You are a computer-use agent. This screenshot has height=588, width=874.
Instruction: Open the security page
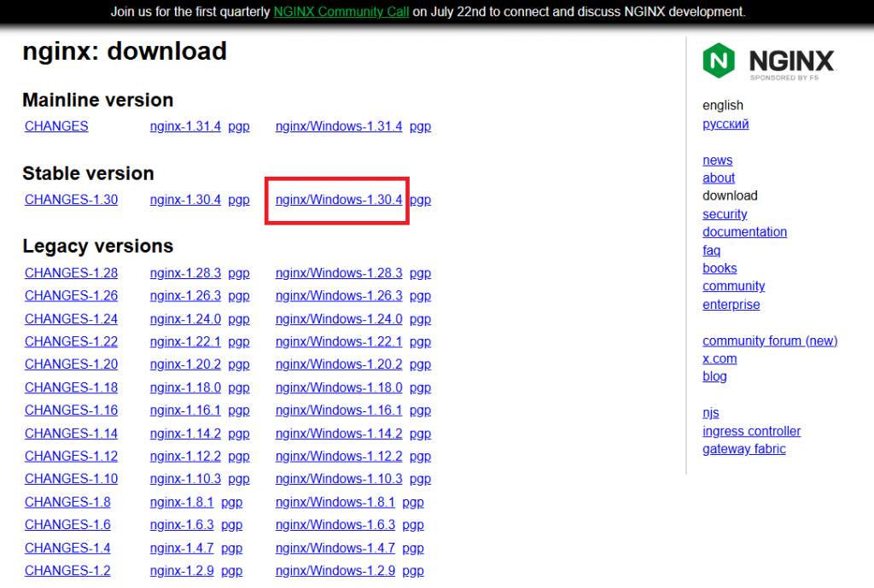725,214
